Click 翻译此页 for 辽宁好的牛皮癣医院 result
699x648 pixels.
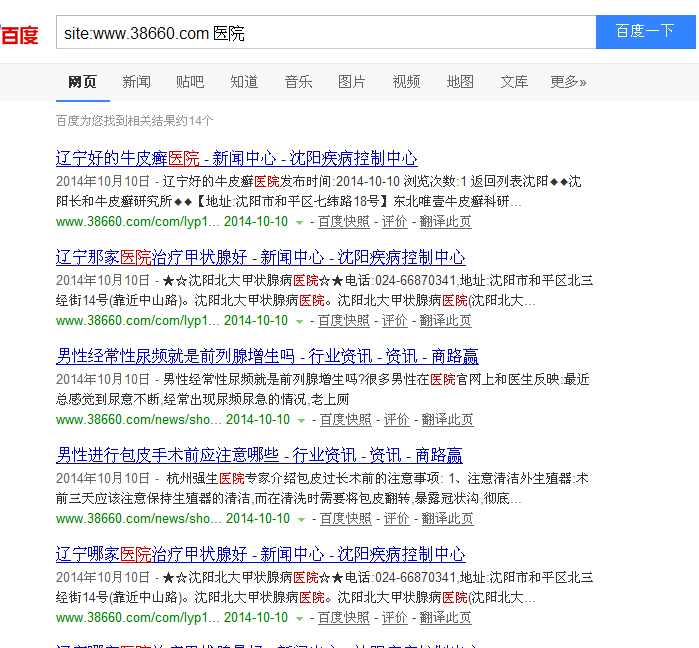[x=445, y=221]
